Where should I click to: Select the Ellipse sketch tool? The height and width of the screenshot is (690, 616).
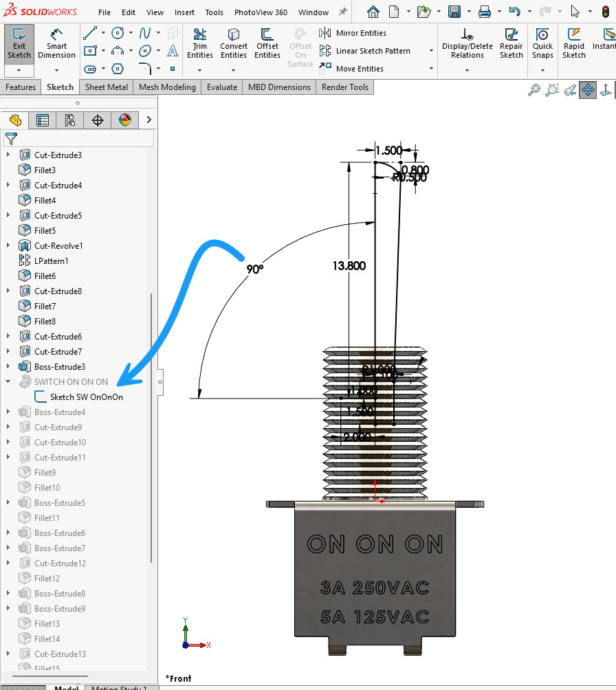[145, 51]
